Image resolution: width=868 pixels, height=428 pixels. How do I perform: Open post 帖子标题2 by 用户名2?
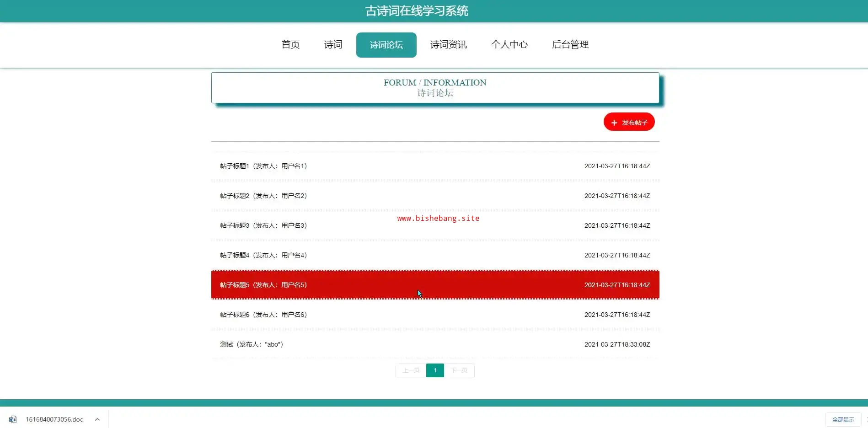263,196
